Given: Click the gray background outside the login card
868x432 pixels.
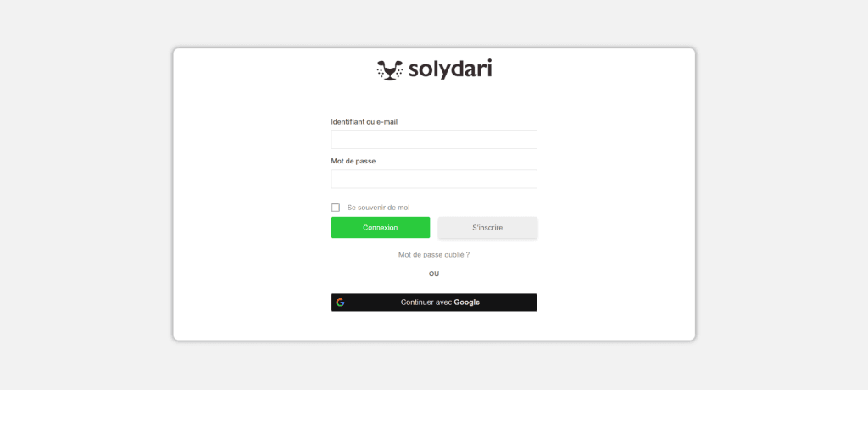Looking at the screenshot, I should point(83,194).
